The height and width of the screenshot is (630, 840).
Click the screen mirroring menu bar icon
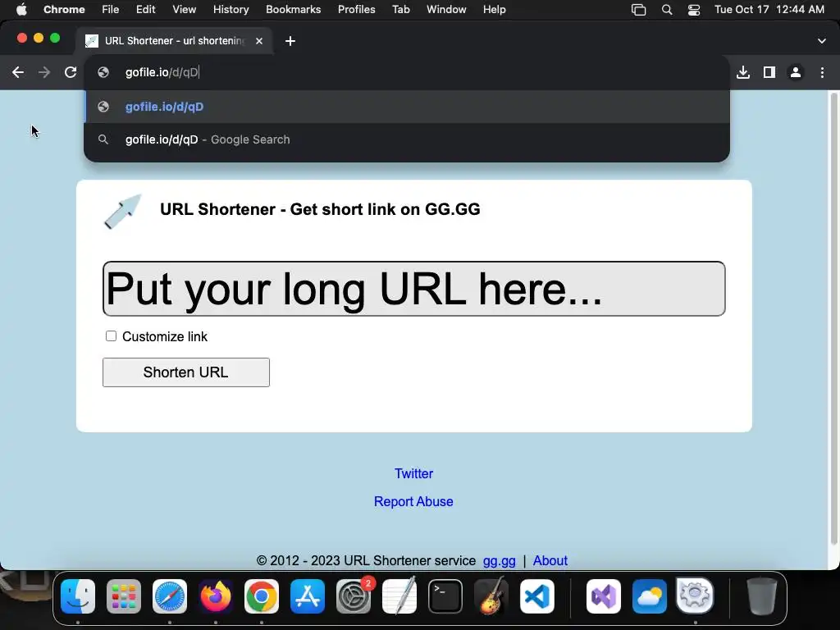click(x=638, y=10)
